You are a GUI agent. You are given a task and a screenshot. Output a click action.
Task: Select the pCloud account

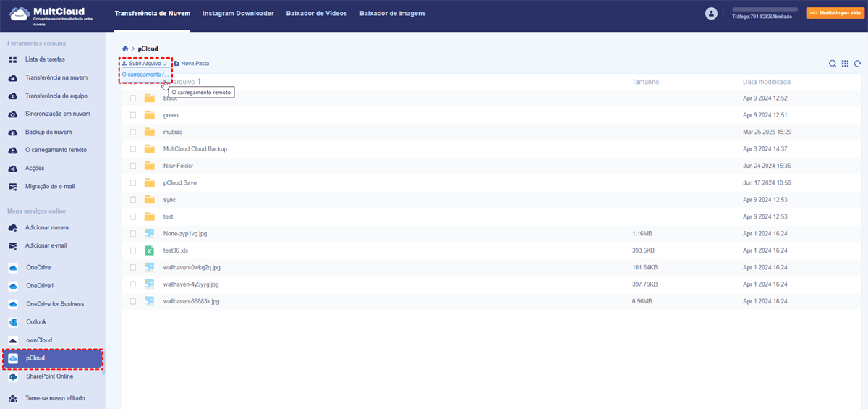53,359
